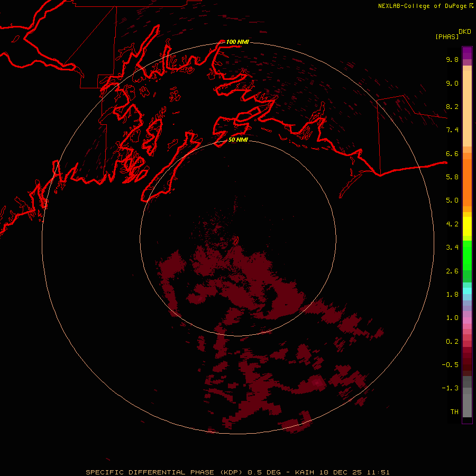Click the 1.0 value on the color scale

(x=452, y=318)
